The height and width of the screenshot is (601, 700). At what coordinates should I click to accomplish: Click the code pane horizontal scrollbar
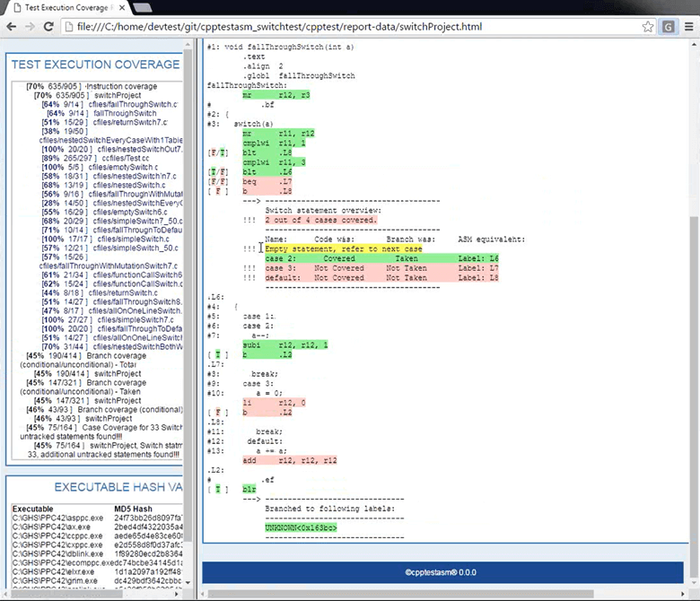coord(401,594)
